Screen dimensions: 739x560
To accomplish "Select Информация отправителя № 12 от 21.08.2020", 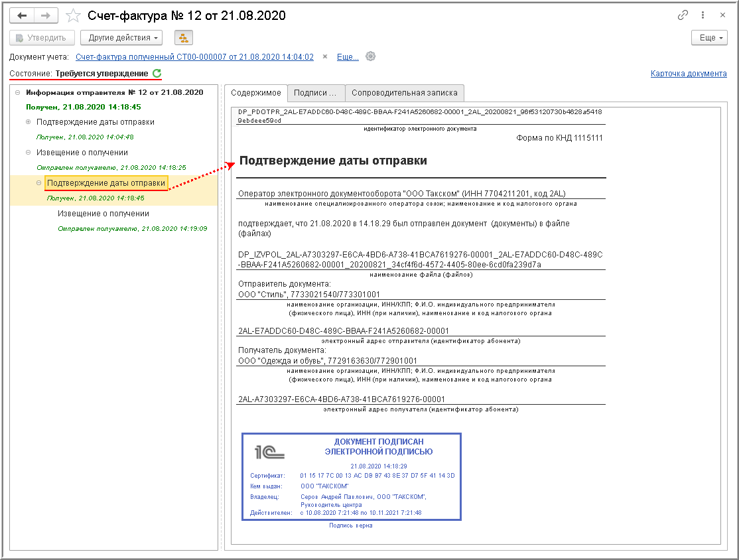I will 115,92.
